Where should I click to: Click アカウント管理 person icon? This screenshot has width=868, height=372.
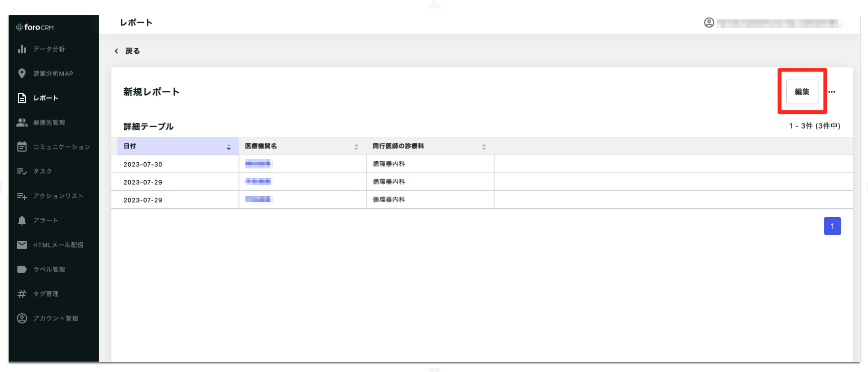pyautogui.click(x=22, y=318)
